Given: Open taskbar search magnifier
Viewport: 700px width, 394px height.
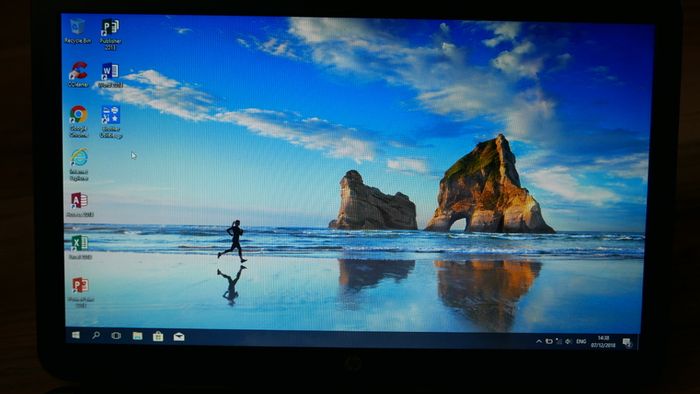Looking at the screenshot, I should (96, 335).
